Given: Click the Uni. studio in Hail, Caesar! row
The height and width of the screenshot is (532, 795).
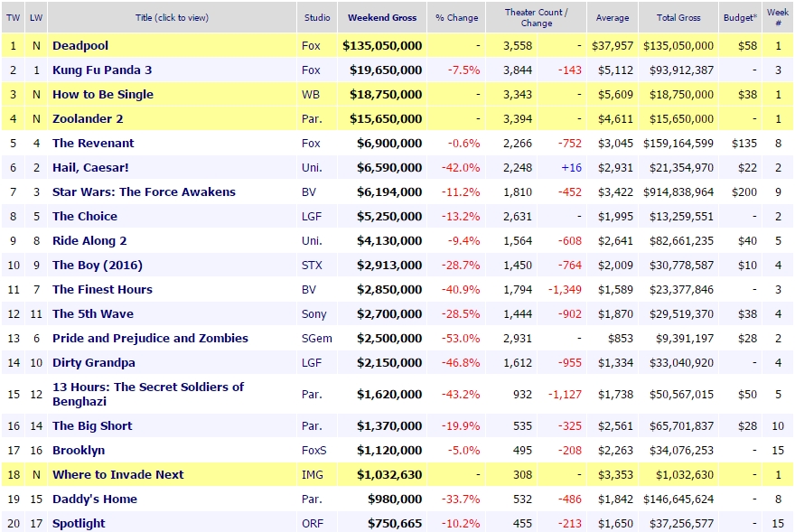Looking at the screenshot, I should click(312, 167).
